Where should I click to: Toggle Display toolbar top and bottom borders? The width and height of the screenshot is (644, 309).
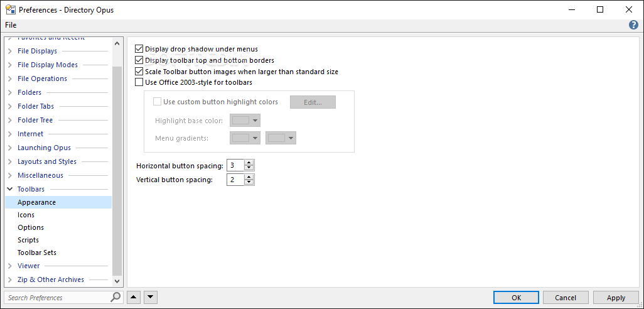pyautogui.click(x=139, y=60)
